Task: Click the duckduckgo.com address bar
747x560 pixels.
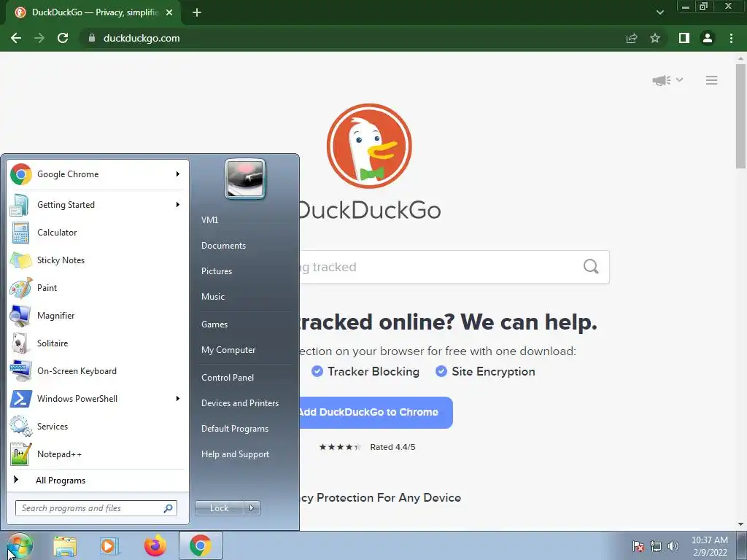Action: 352,38
